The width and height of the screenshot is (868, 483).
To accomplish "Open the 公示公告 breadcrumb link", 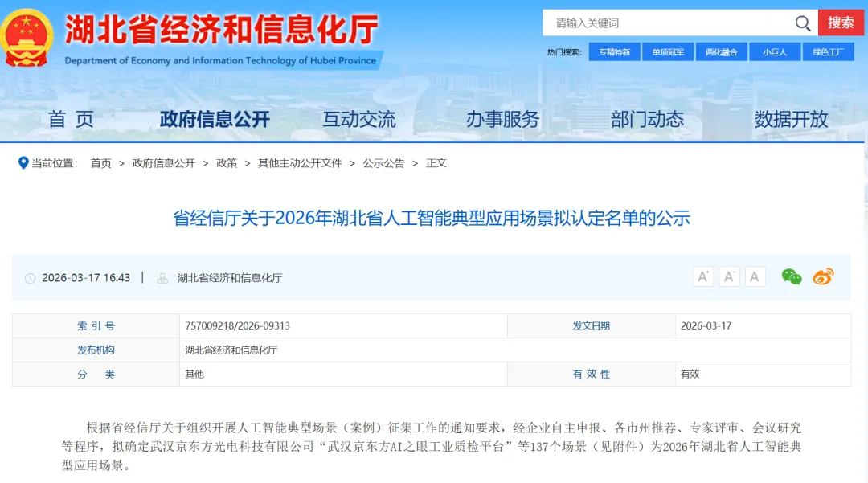I will (x=383, y=163).
